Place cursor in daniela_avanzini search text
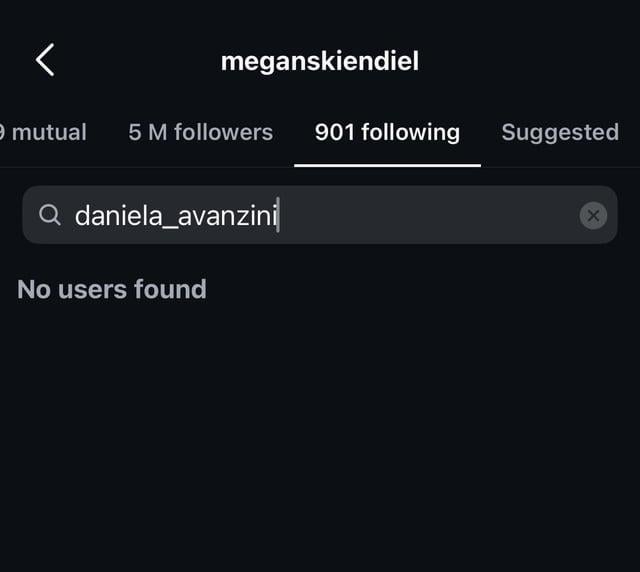Image resolution: width=640 pixels, height=572 pixels. [175, 215]
